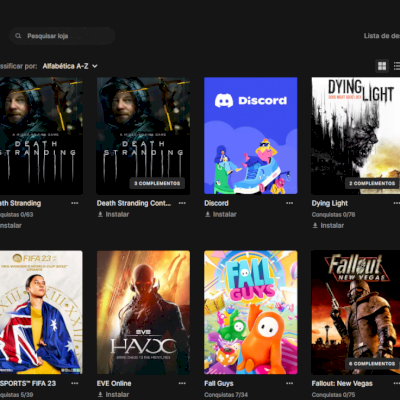Open the Discord cover thumbnail

coord(251,136)
